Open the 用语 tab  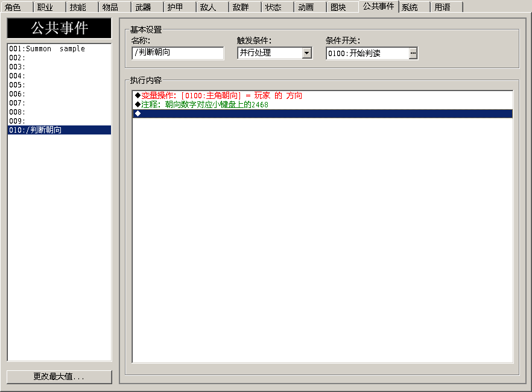point(447,7)
